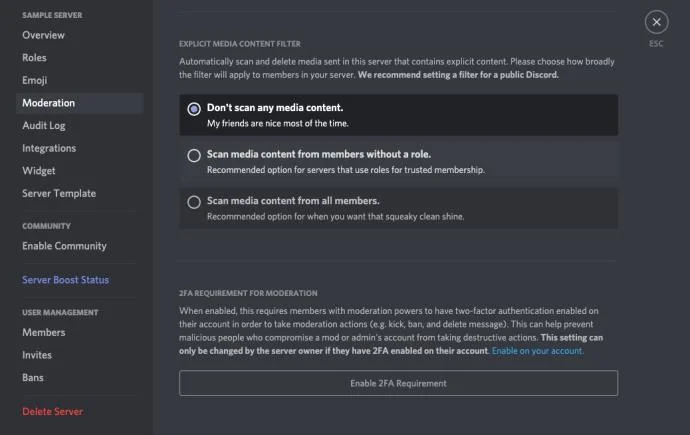
Task: Click the ESC label under the close icon
Action: (656, 44)
